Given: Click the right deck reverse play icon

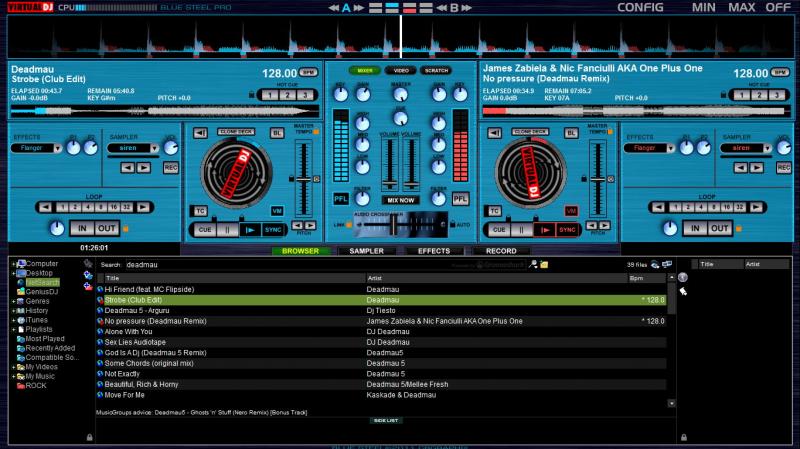Looking at the screenshot, I should [x=494, y=133].
